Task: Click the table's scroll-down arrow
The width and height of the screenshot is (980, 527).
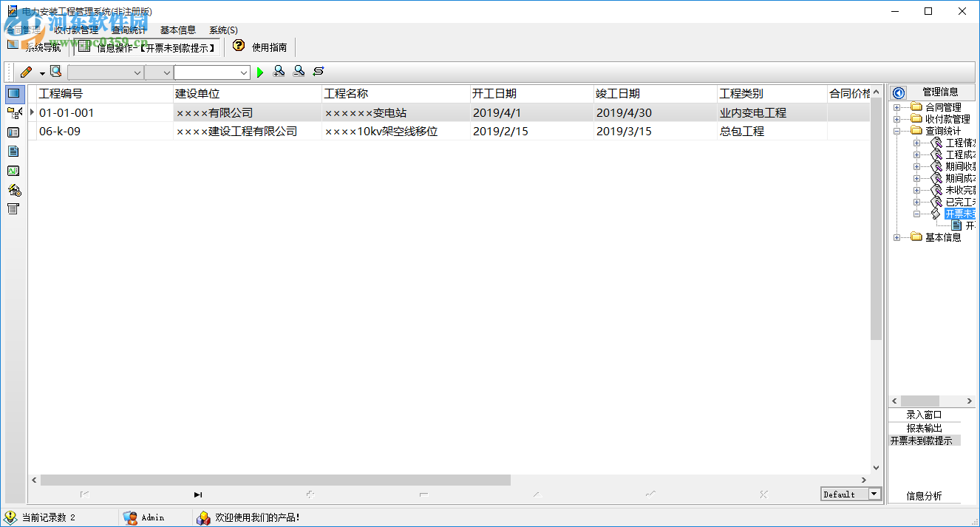Action: [x=877, y=468]
